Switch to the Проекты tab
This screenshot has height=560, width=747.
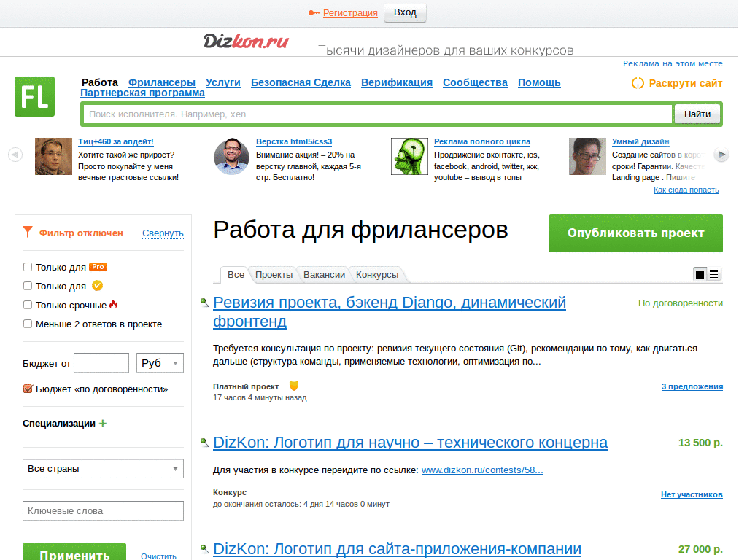point(274,275)
